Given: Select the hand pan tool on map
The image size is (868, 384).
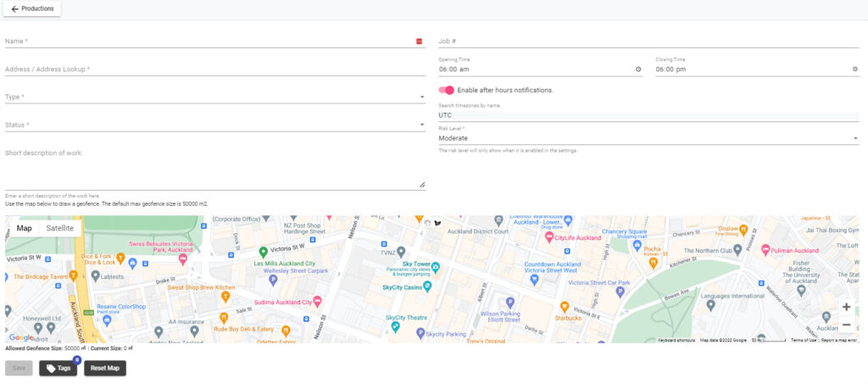Looking at the screenshot, I should 427,223.
